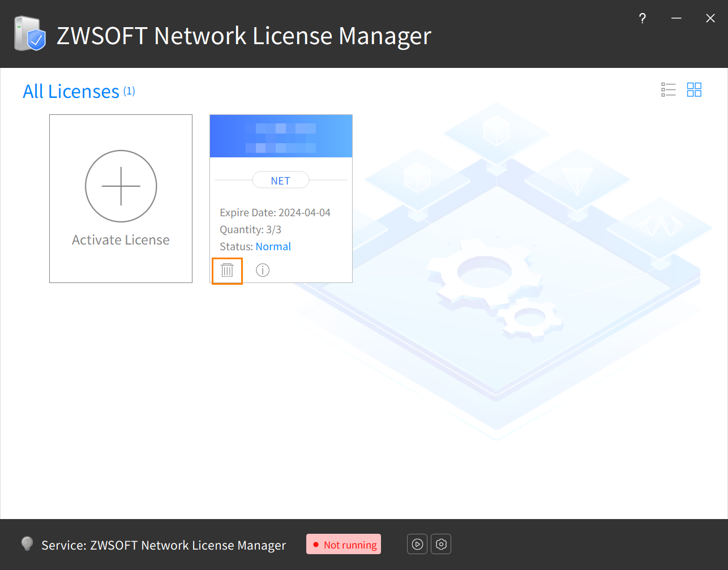Start the license service play button
This screenshot has height=570, width=728.
pyautogui.click(x=417, y=545)
